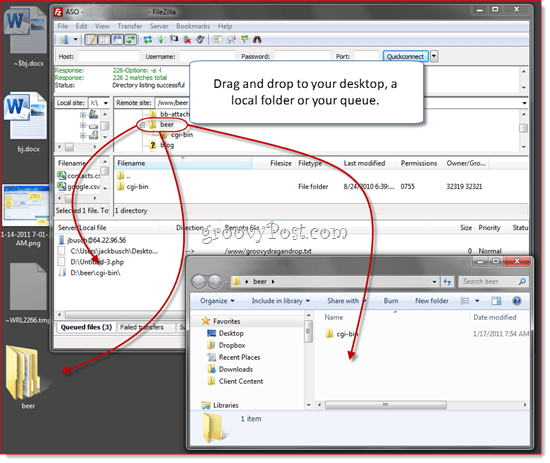Show the preview pane in Explorer
The width and height of the screenshot is (550, 463).
tap(496, 301)
